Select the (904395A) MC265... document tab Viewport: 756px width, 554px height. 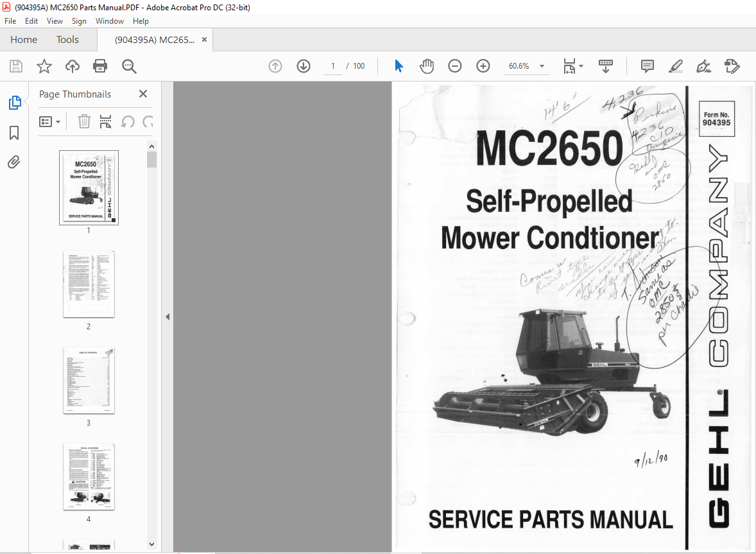pos(154,40)
